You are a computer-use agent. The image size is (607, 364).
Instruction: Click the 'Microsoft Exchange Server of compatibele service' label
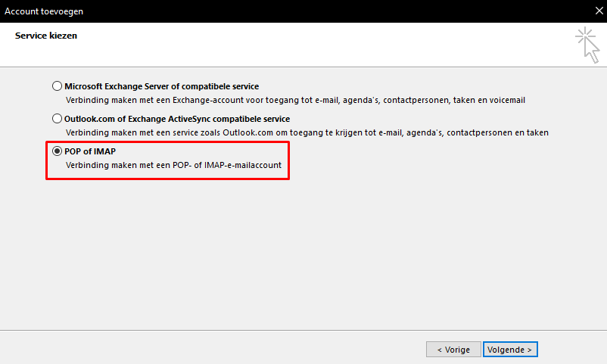tap(161, 86)
